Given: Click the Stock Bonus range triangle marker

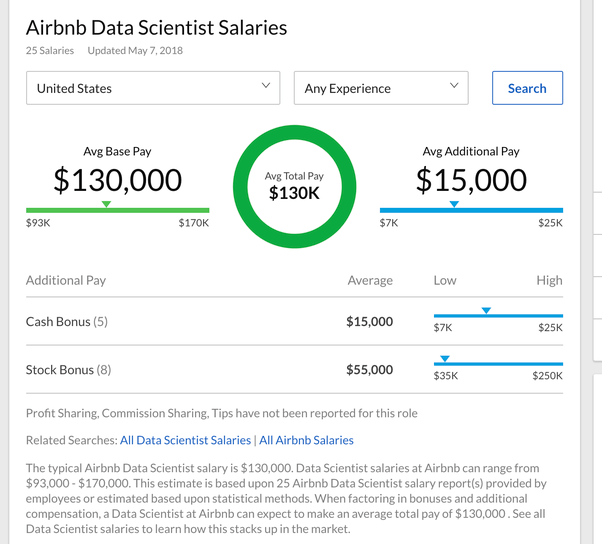Looking at the screenshot, I should (446, 358).
